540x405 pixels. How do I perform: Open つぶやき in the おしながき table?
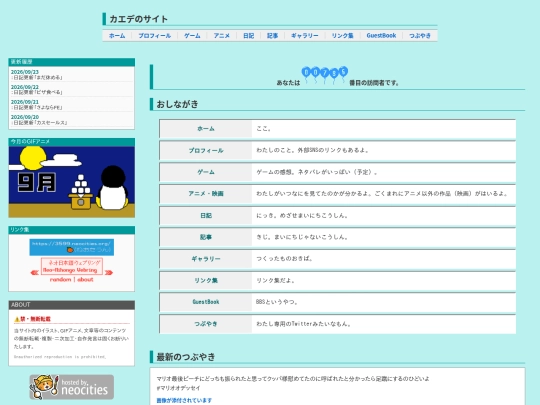click(x=206, y=324)
